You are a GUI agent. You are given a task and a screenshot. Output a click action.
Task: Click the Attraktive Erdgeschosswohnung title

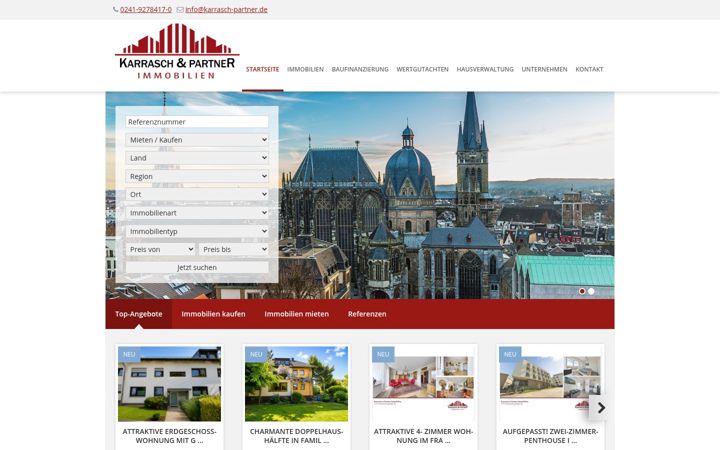click(x=169, y=436)
